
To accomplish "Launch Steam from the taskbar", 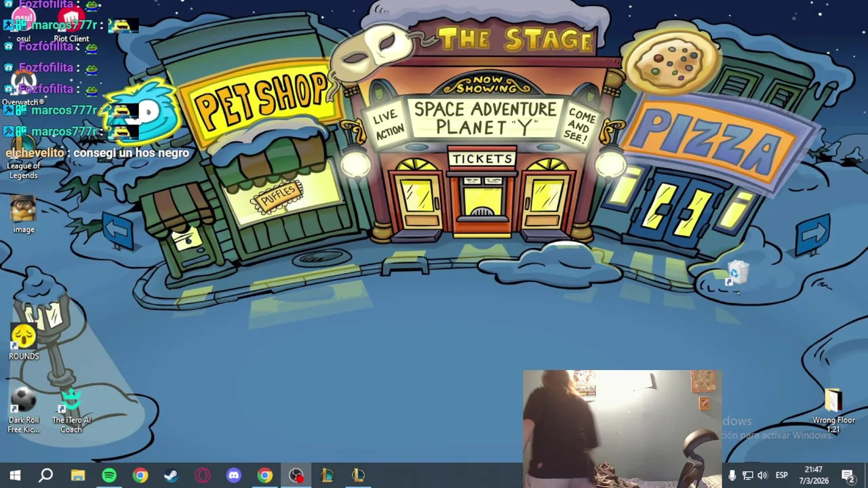I will (x=171, y=476).
